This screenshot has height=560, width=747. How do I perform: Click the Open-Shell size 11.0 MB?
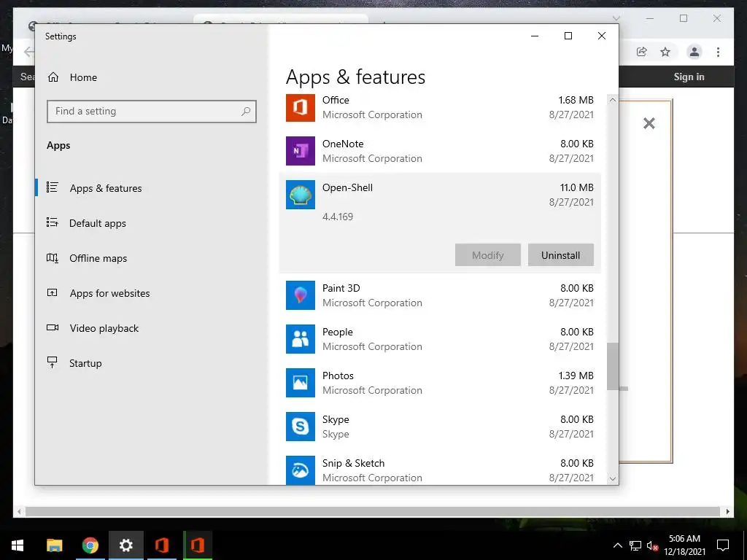tap(577, 187)
